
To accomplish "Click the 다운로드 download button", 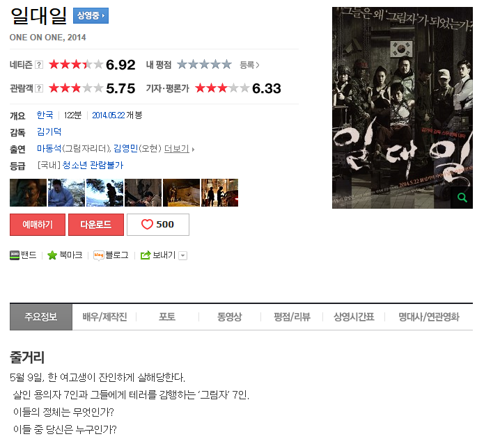I will point(96,225).
